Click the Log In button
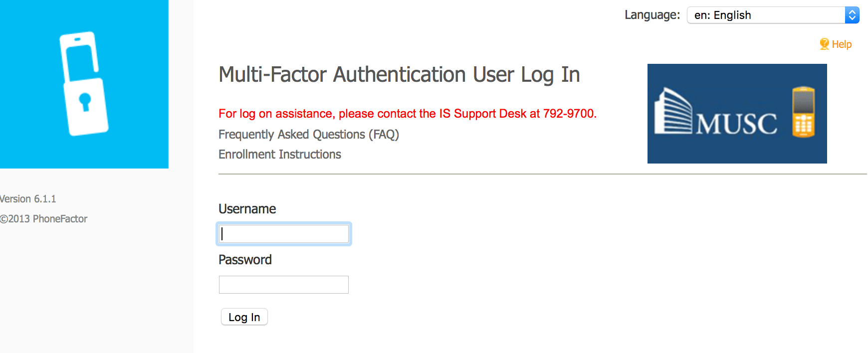Screen dimensions: 868x353 [x=244, y=317]
